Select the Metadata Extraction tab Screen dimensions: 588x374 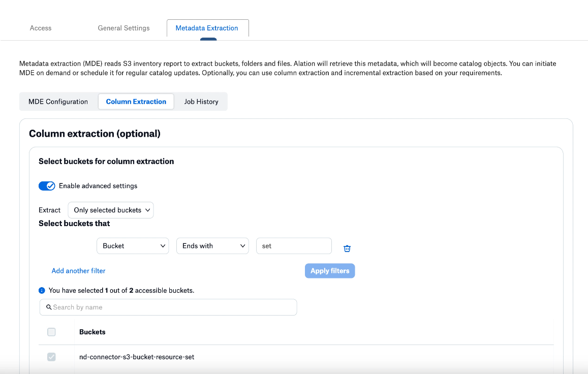[207, 28]
